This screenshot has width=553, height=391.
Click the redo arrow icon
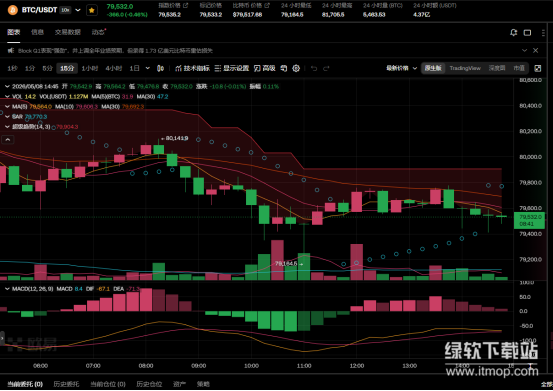[x=326, y=68]
